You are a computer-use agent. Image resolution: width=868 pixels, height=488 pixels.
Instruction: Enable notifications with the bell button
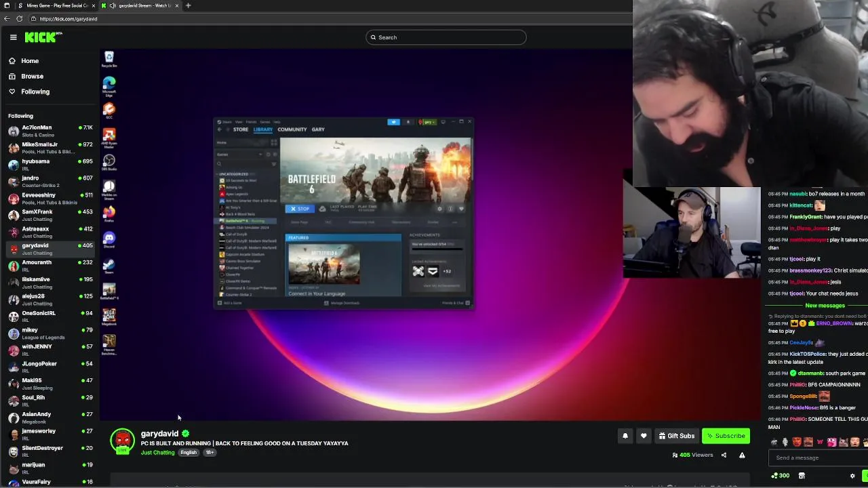pyautogui.click(x=625, y=436)
